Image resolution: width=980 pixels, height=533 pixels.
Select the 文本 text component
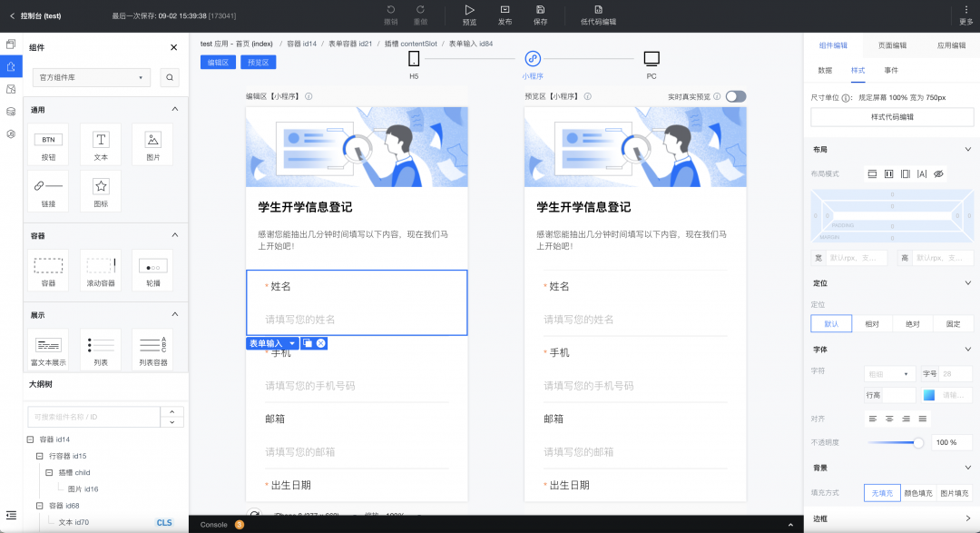[101, 144]
